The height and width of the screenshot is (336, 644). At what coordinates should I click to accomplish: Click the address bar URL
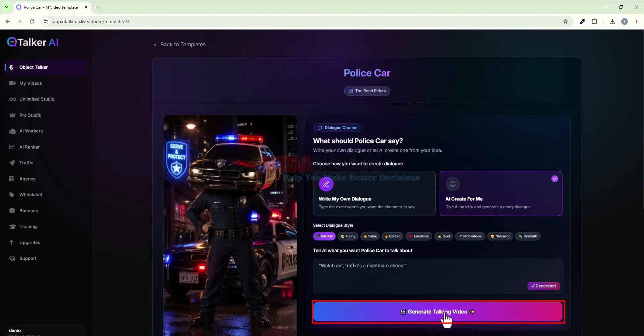[x=91, y=21]
